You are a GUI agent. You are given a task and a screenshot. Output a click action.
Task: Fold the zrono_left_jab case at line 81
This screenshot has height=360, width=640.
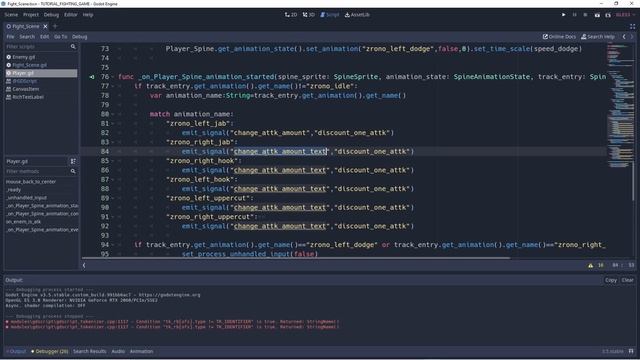point(113,124)
